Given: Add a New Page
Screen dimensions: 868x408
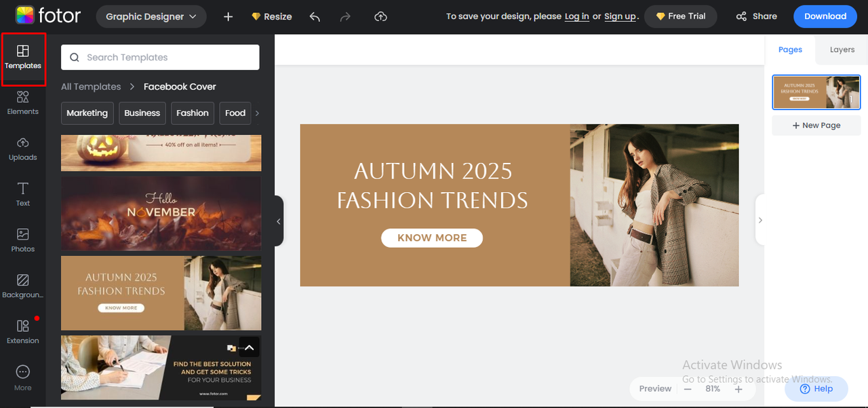Looking at the screenshot, I should 816,126.
